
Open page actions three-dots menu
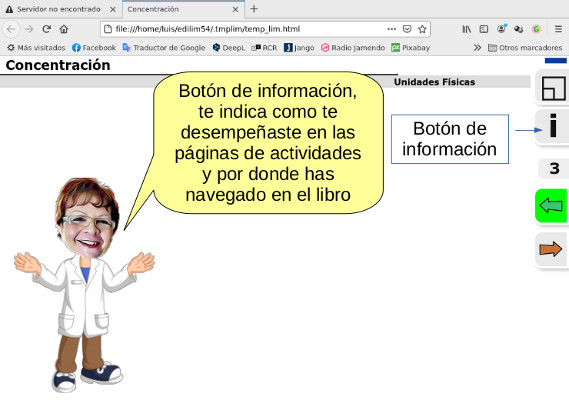point(392,29)
